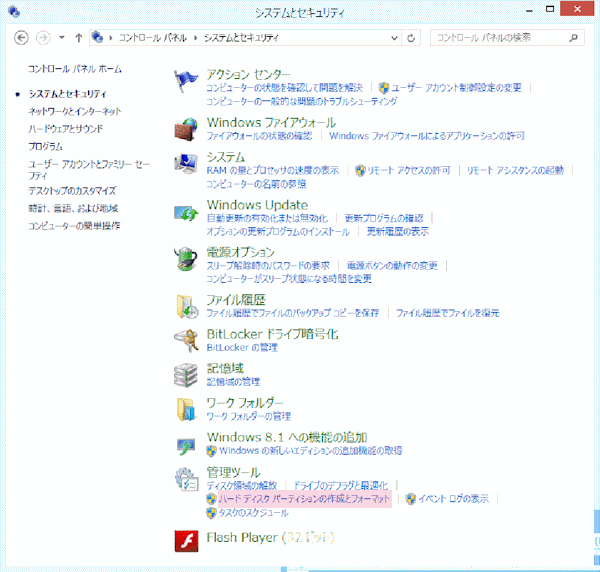Click the forward arrow navigation button
The width and height of the screenshot is (600, 572).
(x=43, y=37)
